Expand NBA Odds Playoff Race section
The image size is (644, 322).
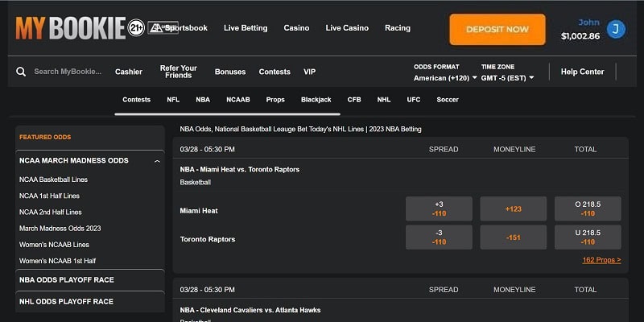point(90,280)
